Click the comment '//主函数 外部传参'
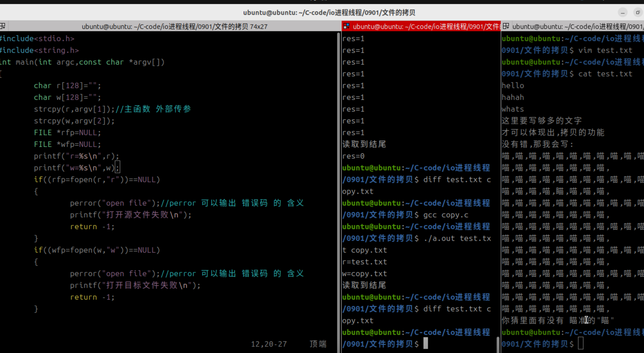 coord(153,109)
